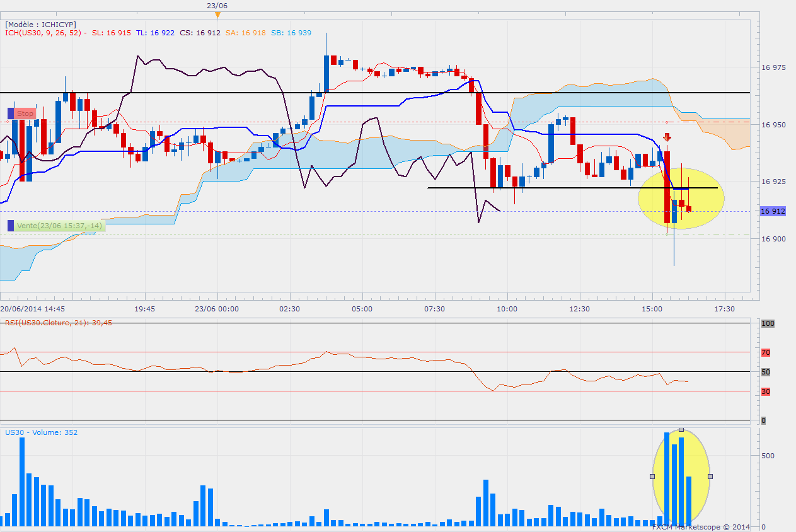Viewport: 796px width, 532px height.
Task: Click the RSI 50 level label
Action: point(766,372)
